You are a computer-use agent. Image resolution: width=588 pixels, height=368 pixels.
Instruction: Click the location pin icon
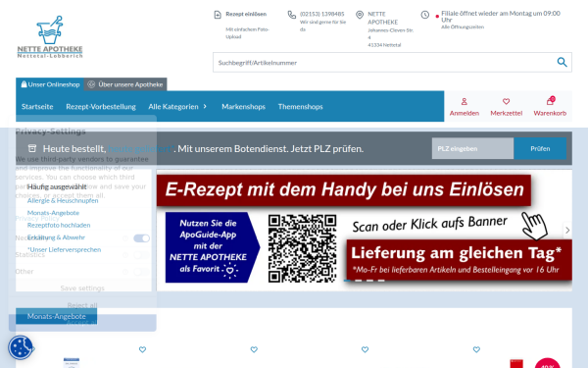click(360, 15)
